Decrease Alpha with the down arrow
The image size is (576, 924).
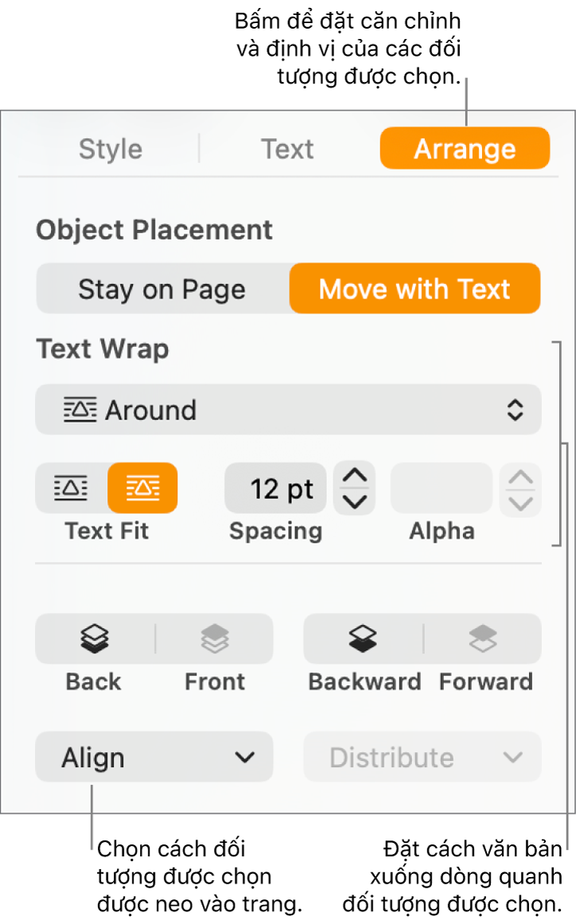pos(520,502)
